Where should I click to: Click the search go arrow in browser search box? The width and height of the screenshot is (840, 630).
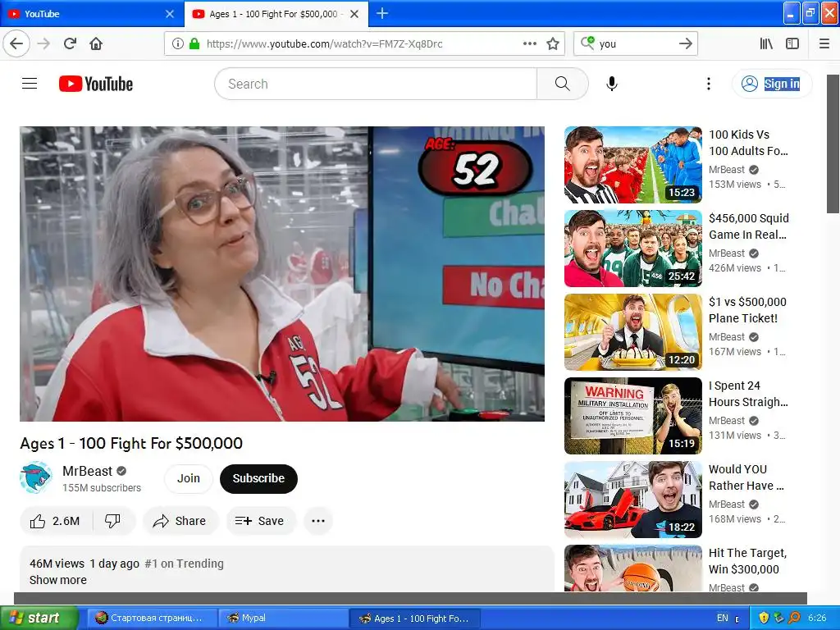(685, 43)
